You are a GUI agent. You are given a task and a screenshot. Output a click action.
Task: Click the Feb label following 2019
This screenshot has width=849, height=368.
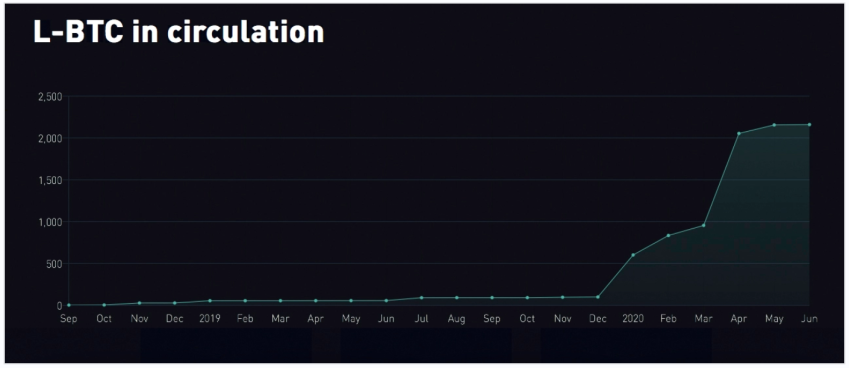pyautogui.click(x=245, y=319)
